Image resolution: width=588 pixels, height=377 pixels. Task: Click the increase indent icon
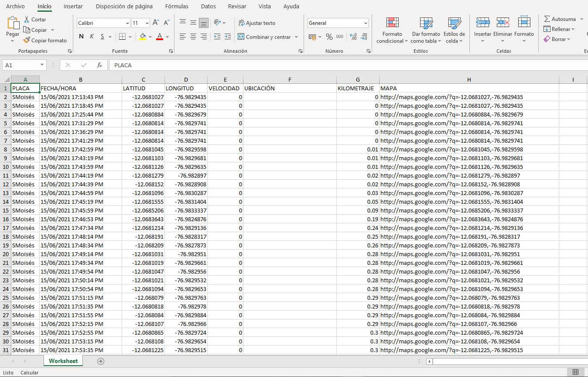[228, 37]
